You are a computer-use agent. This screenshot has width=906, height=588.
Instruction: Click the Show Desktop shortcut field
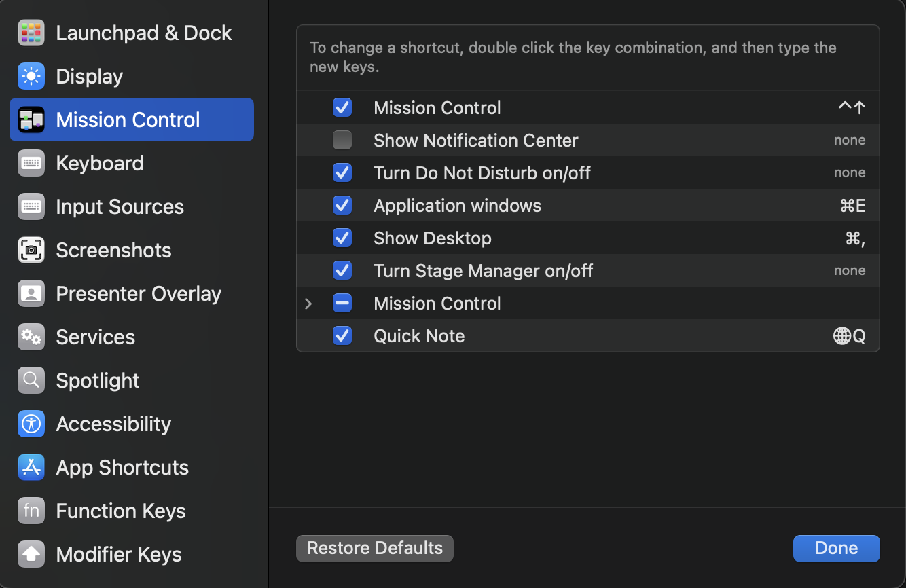(854, 238)
